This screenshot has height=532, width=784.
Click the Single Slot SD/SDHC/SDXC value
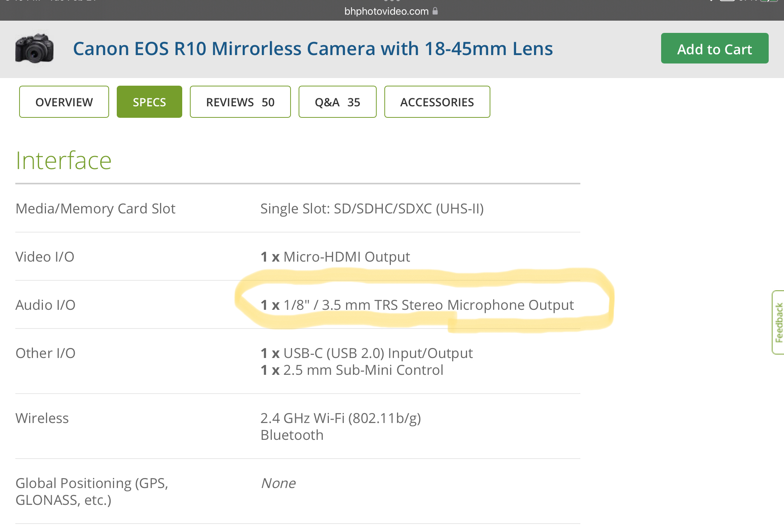click(372, 208)
